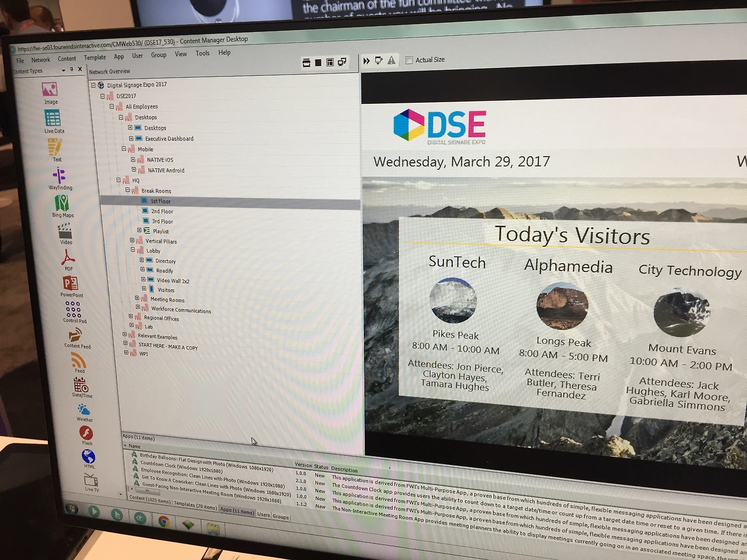747x560 pixels.
Task: Pin the Content Types panel
Action: tap(72, 69)
